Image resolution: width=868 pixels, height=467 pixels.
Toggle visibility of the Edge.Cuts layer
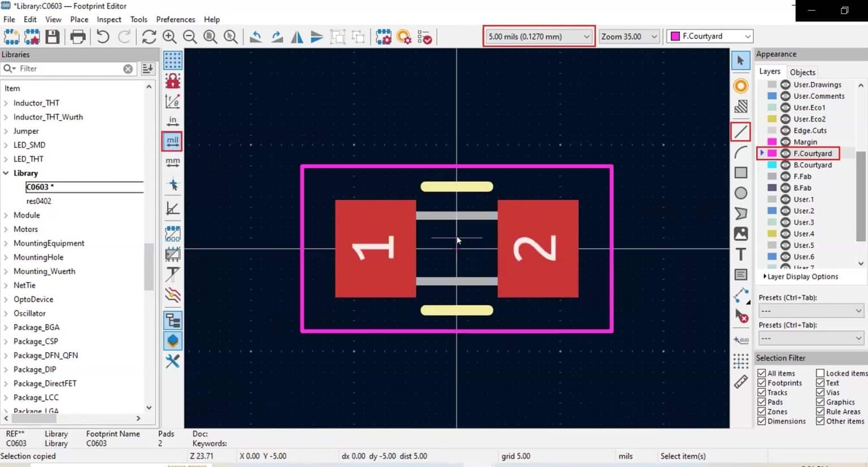785,130
